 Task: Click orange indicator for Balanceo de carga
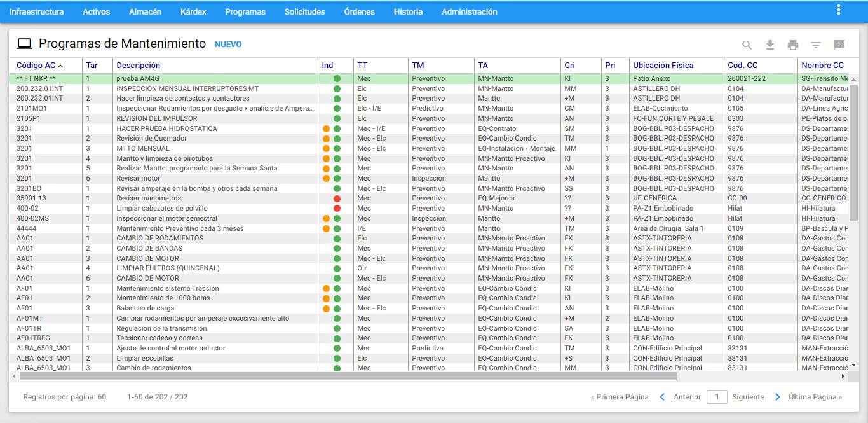pyautogui.click(x=327, y=309)
